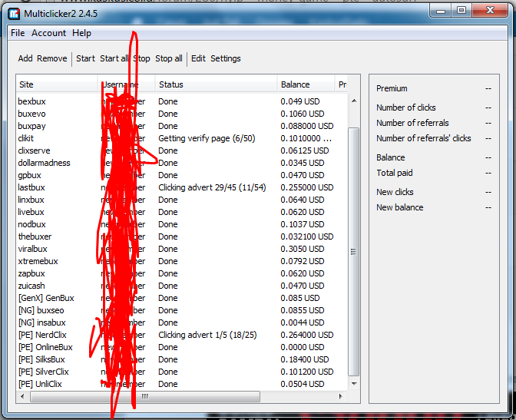Select the clikit site row
516x420 pixels.
point(182,138)
